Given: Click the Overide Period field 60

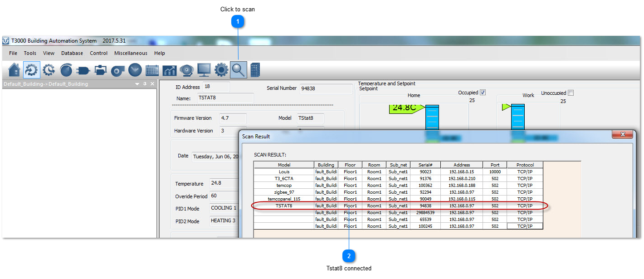Looking at the screenshot, I should click(x=224, y=196).
